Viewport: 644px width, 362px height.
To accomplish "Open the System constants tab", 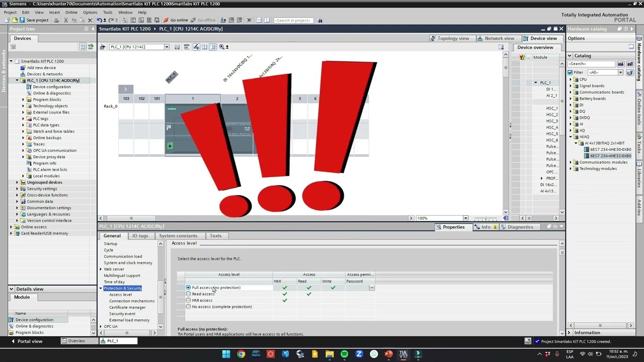I will (x=178, y=236).
